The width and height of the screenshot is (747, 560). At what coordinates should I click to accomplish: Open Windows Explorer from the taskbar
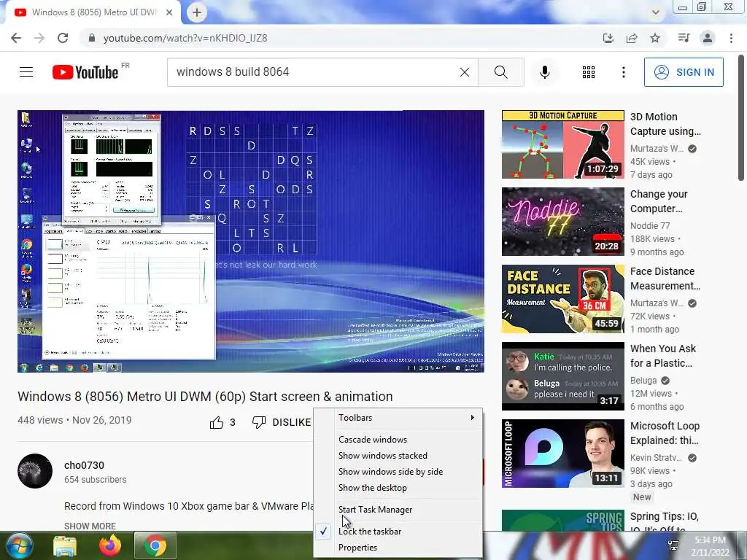[x=65, y=546]
